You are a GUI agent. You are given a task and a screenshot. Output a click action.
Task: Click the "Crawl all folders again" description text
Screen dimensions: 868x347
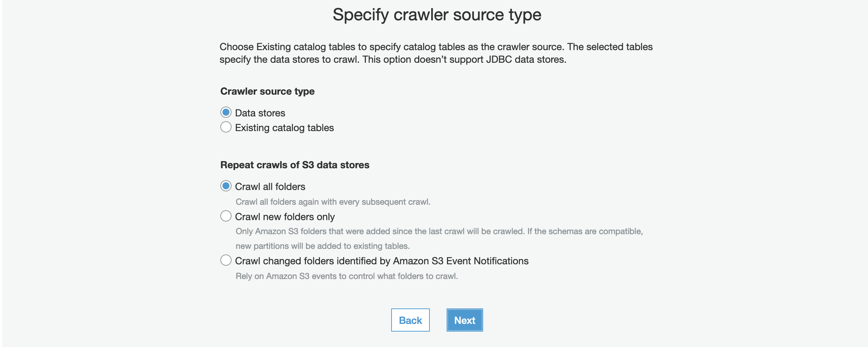pyautogui.click(x=333, y=202)
